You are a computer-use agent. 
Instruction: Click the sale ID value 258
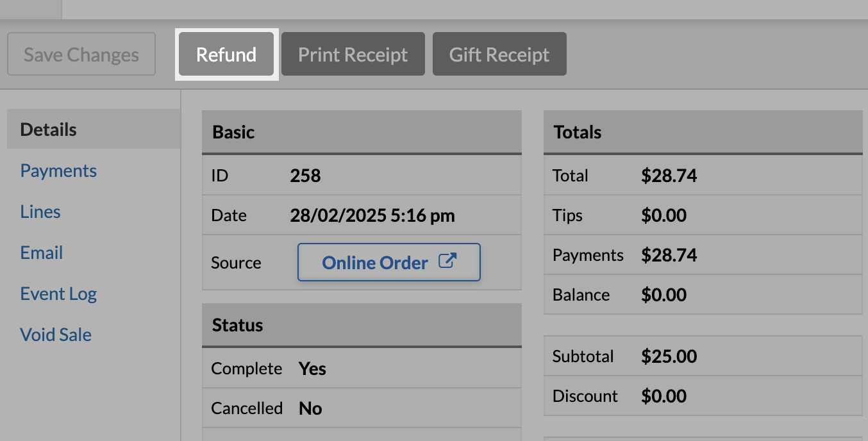click(305, 175)
